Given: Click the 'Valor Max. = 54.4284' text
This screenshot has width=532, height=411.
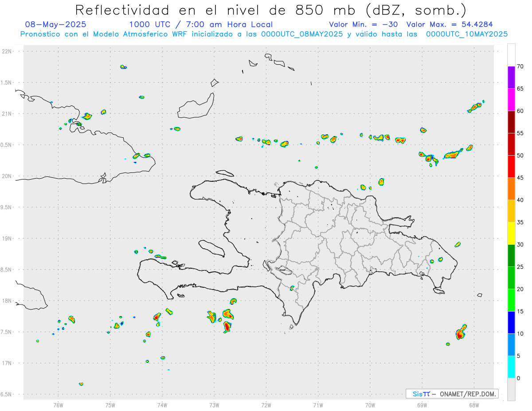Looking at the screenshot, I should click(450, 24).
